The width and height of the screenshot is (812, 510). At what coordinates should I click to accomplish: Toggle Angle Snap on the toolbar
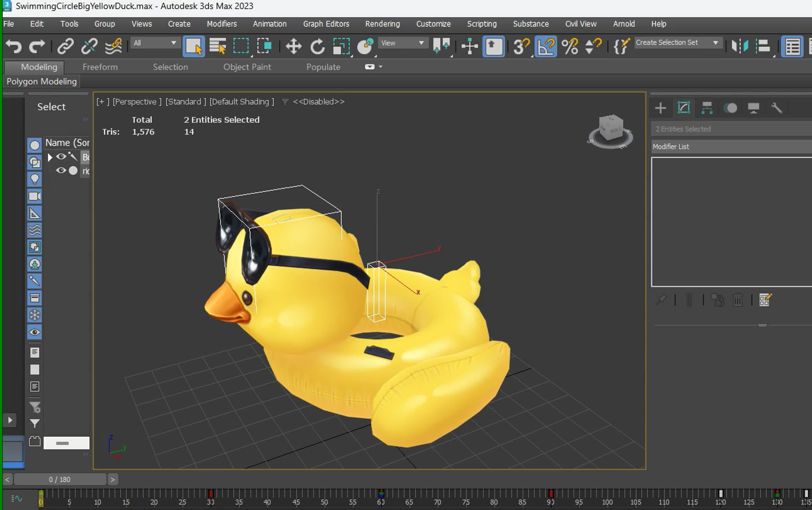coord(545,46)
